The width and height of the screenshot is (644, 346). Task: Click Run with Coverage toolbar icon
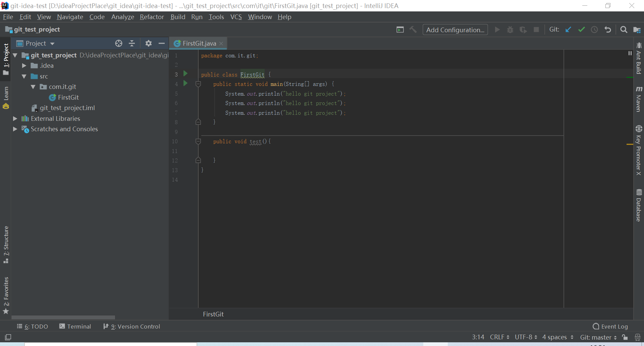coord(523,30)
